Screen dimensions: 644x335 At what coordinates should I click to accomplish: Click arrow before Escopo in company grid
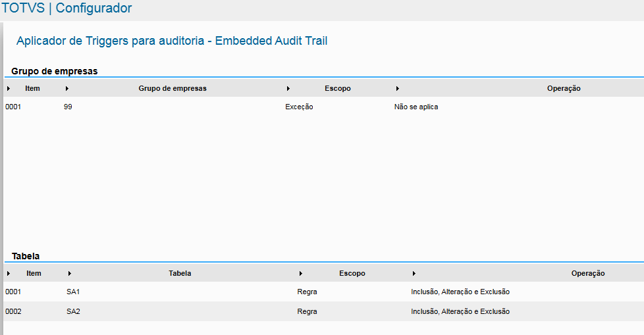click(x=288, y=88)
